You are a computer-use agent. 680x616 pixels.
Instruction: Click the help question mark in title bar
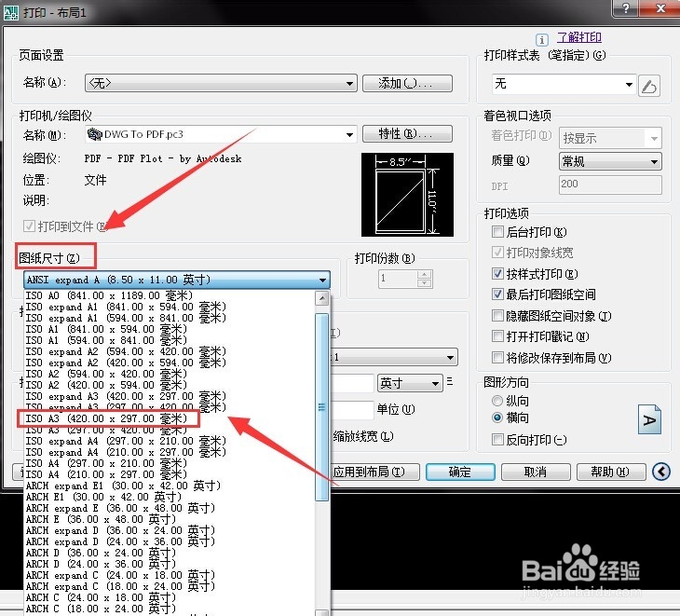626,7
